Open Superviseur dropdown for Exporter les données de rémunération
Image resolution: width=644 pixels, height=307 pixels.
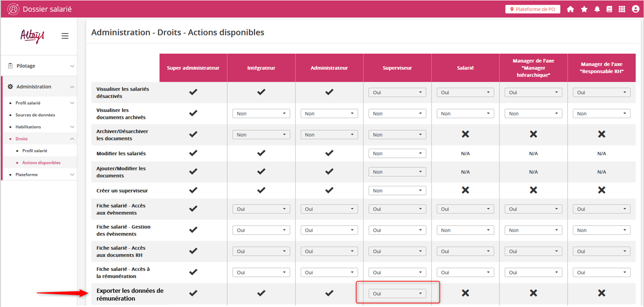397,294
